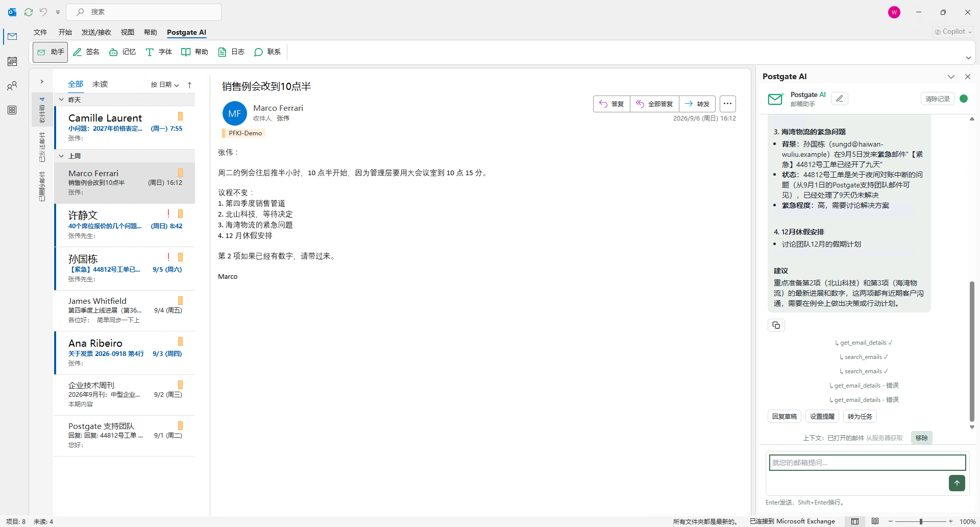Open the 文件 menu
This screenshot has height=527, width=980.
coord(40,32)
